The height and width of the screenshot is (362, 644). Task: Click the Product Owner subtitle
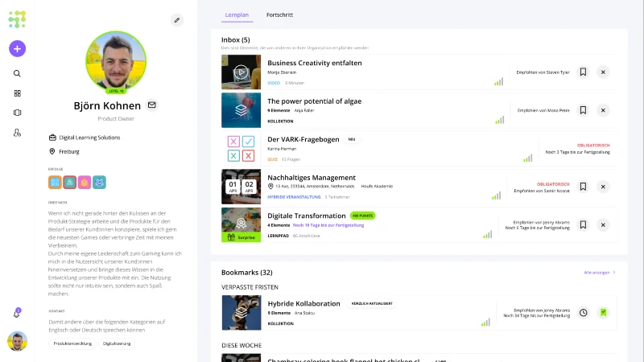click(x=116, y=118)
